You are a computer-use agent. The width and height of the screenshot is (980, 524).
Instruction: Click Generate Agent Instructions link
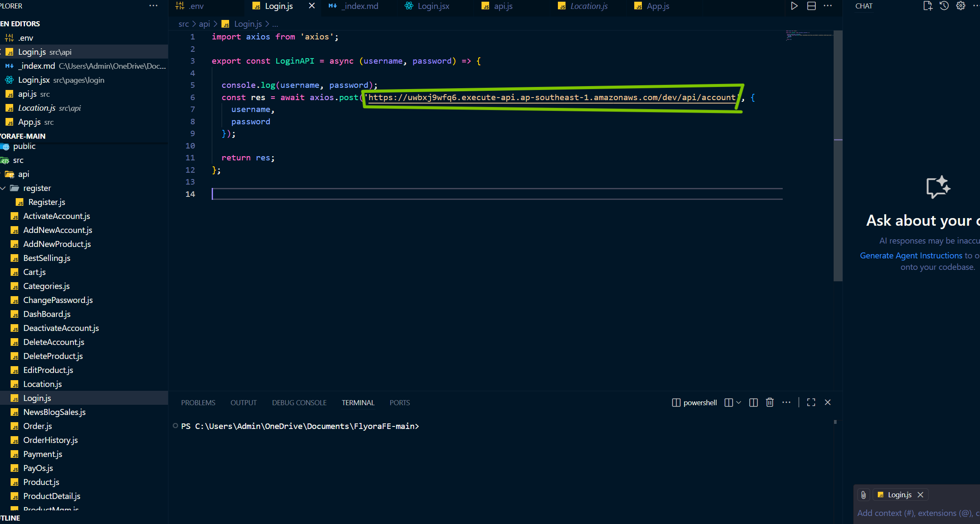click(x=911, y=255)
